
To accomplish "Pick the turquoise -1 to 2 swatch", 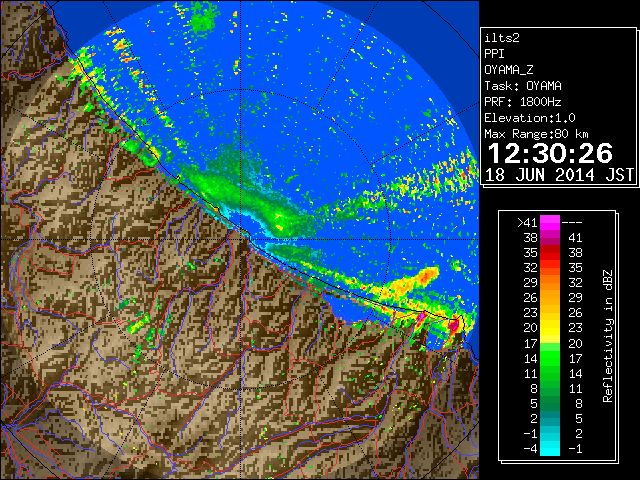I will [x=550, y=433].
